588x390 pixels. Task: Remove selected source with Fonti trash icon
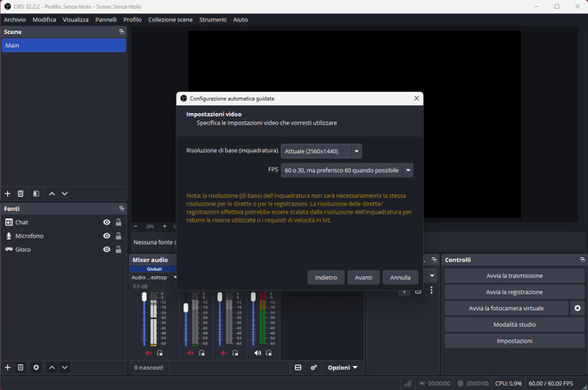pos(20,368)
